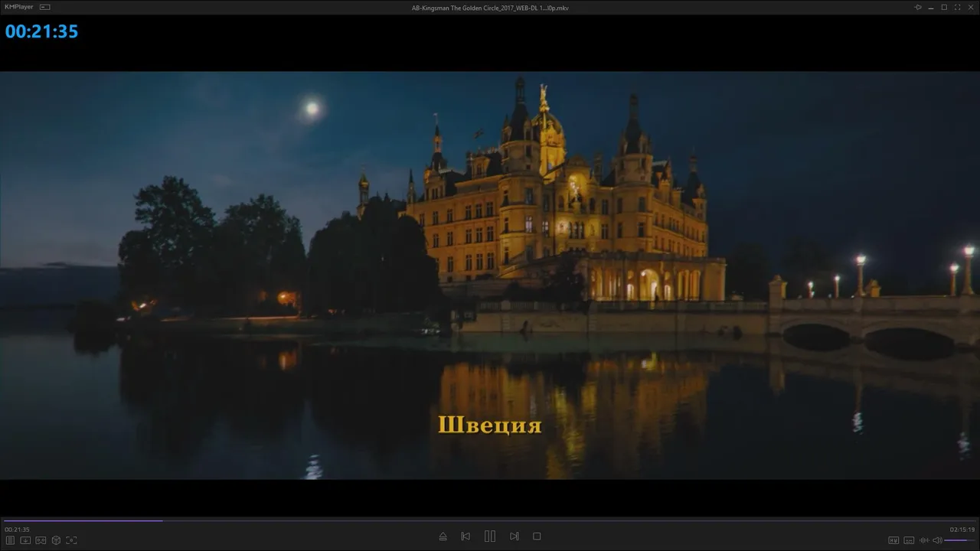Maximize the KMPlayer window
This screenshot has width=980, height=551.
[944, 7]
